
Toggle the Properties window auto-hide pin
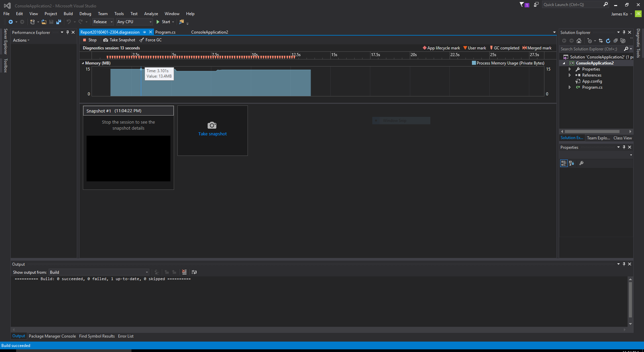pos(624,147)
